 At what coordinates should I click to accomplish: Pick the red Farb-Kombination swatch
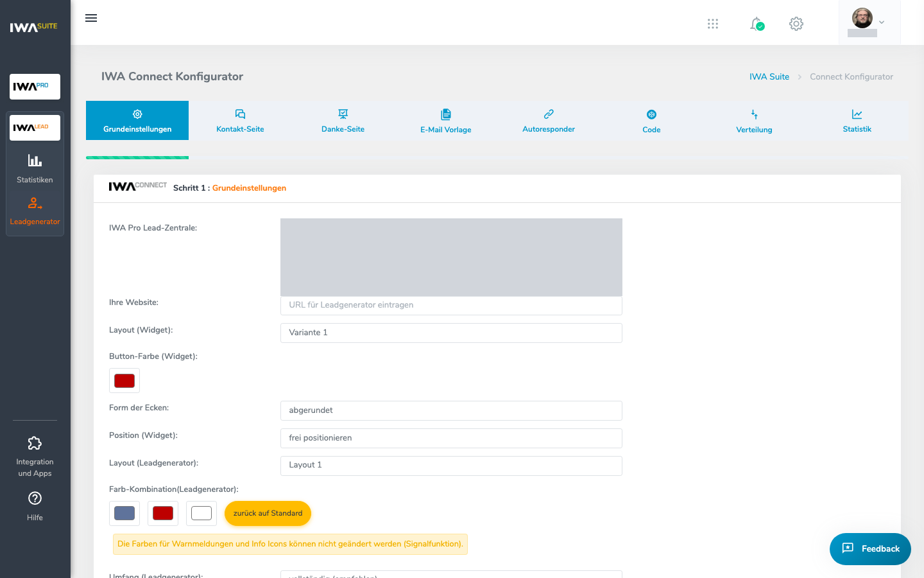[163, 513]
